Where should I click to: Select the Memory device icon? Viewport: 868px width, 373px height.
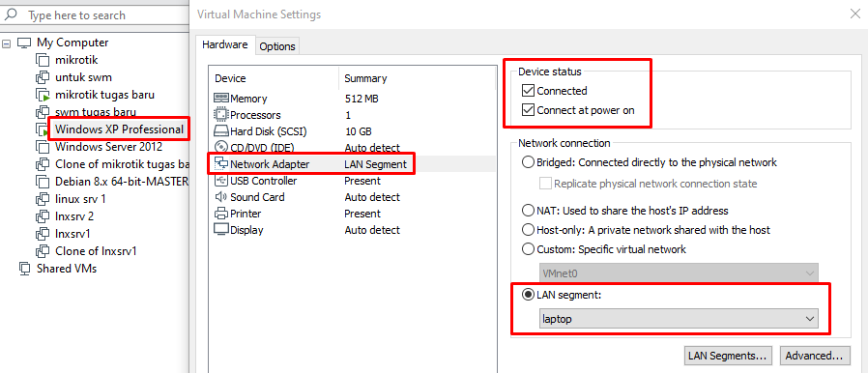click(x=221, y=99)
